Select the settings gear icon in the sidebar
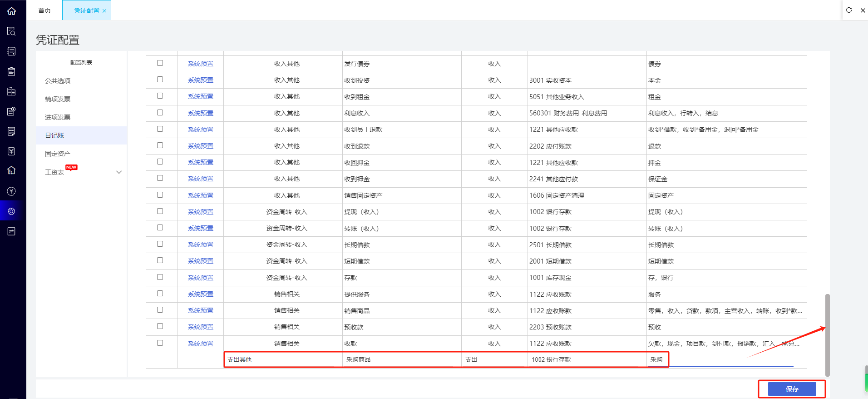This screenshot has height=399, width=868. click(11, 211)
